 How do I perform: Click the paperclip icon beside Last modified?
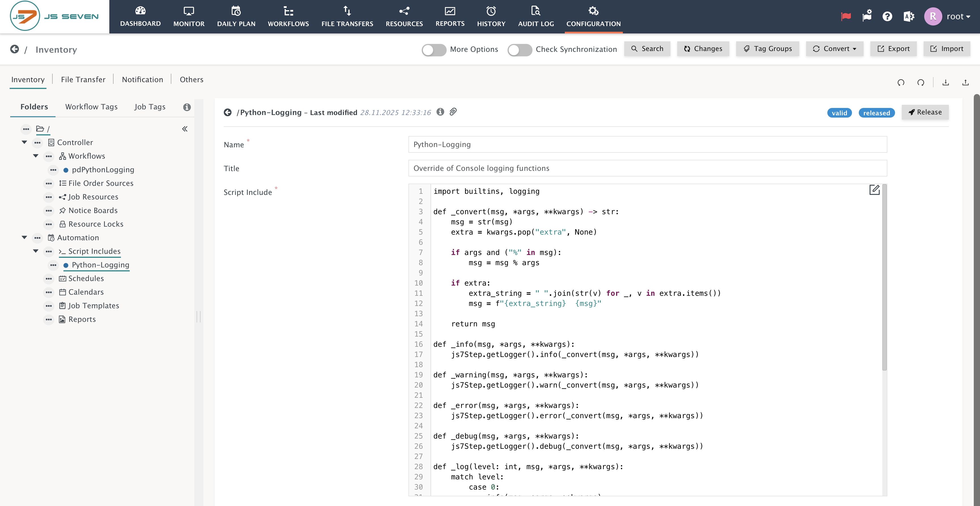[x=453, y=112]
